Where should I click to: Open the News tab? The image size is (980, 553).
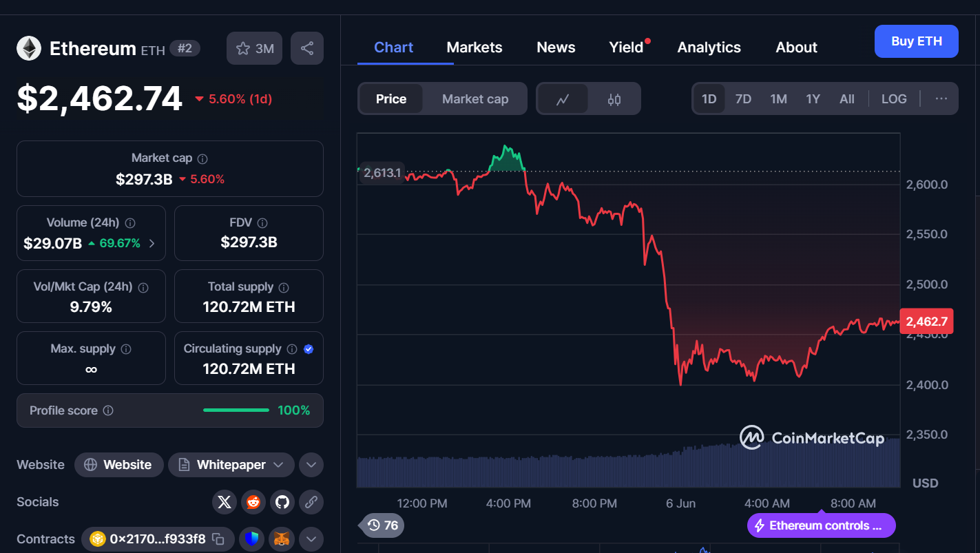tap(556, 48)
